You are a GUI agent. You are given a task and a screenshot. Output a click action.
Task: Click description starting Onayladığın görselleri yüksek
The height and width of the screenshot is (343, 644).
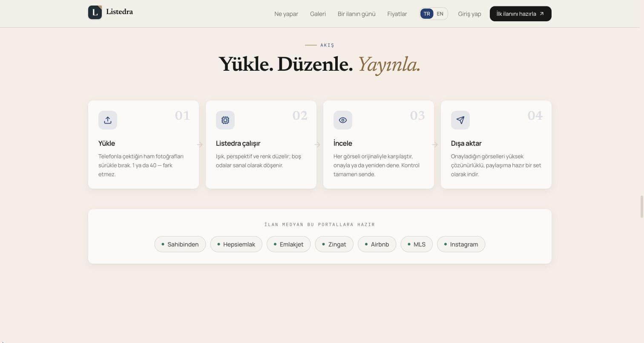click(x=496, y=165)
